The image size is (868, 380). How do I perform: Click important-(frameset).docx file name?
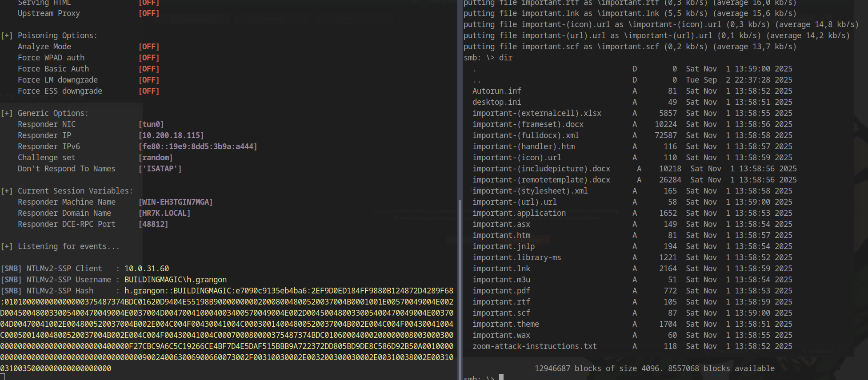pos(528,124)
